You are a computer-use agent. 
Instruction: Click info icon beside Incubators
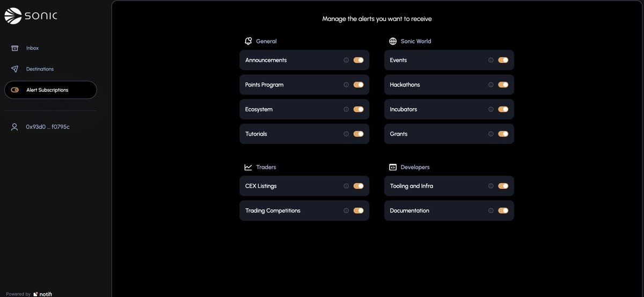491,110
